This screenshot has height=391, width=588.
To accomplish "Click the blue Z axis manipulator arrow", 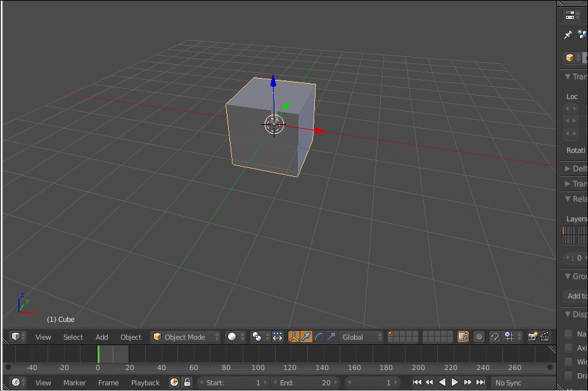I will click(x=273, y=80).
